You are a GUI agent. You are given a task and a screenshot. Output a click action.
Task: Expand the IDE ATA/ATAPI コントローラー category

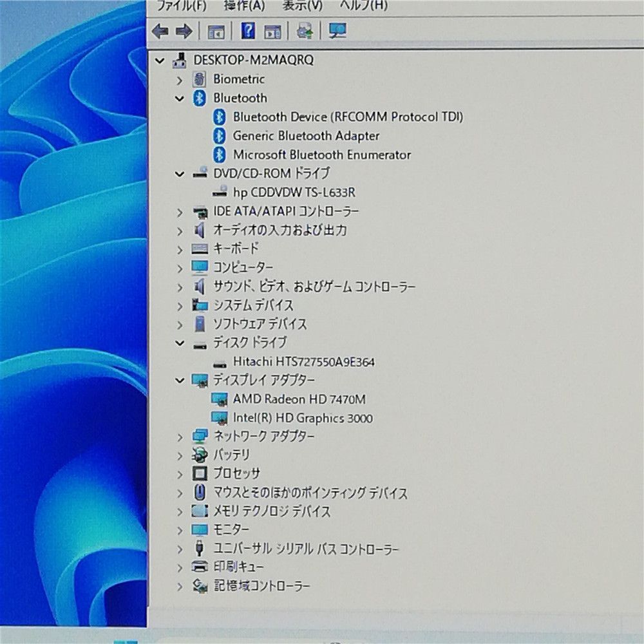(x=179, y=213)
